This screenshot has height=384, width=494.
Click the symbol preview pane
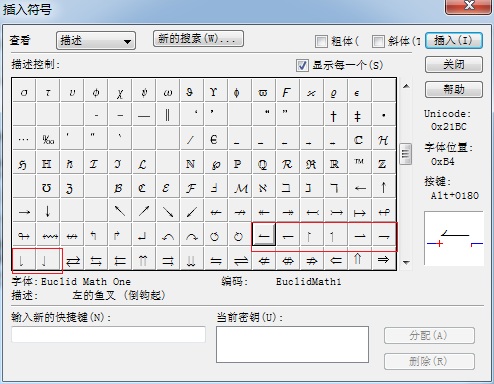(454, 238)
